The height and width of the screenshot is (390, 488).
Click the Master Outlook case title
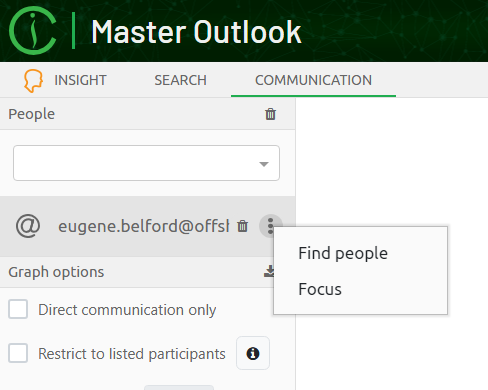tap(196, 32)
